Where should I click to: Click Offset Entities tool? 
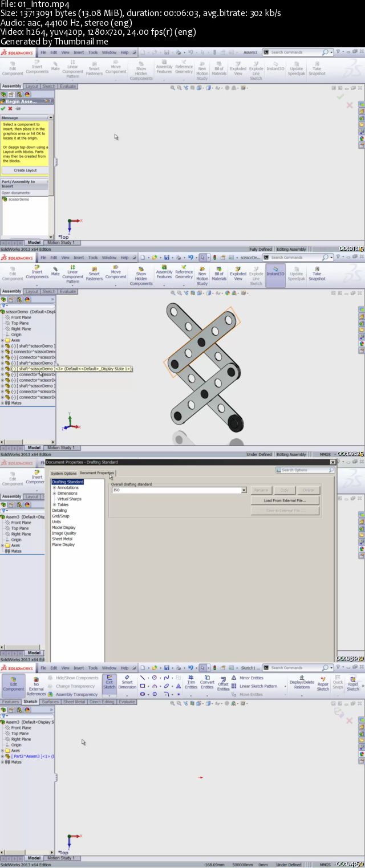coord(223,684)
